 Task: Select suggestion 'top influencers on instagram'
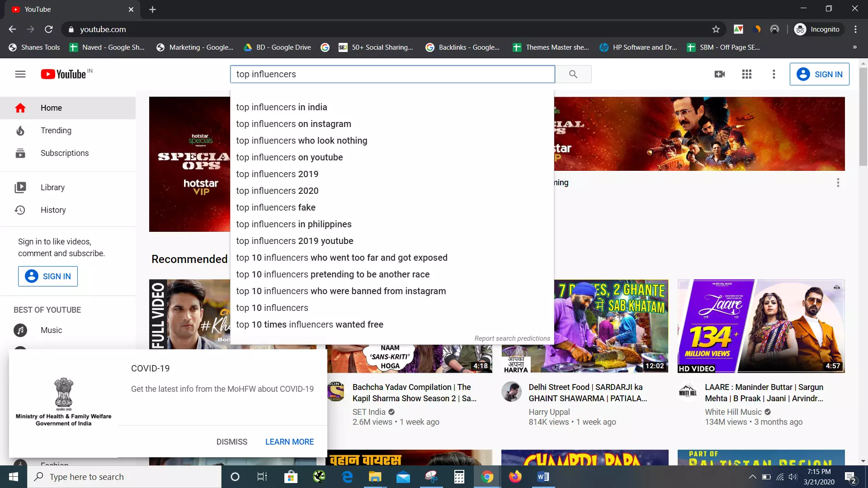click(392, 124)
